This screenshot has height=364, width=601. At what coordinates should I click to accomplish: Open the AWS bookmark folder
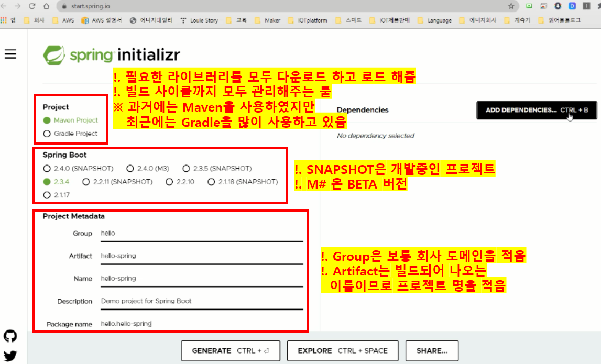click(63, 20)
